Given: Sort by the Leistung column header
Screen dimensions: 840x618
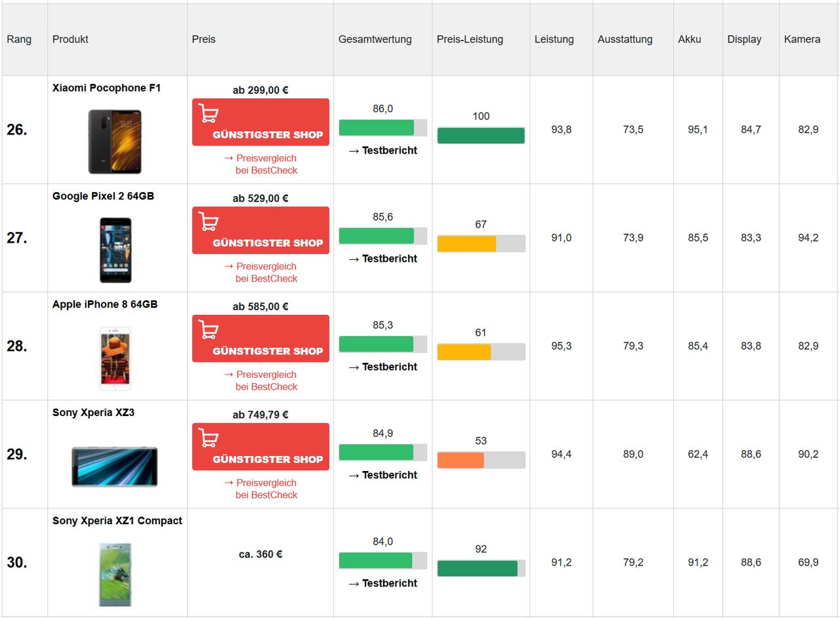Looking at the screenshot, I should pyautogui.click(x=554, y=39).
